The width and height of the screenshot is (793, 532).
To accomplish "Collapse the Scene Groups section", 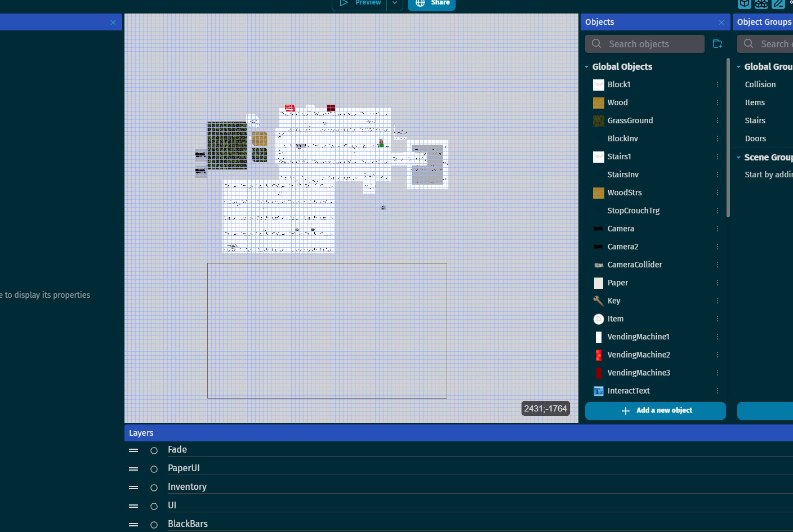I will (x=739, y=157).
